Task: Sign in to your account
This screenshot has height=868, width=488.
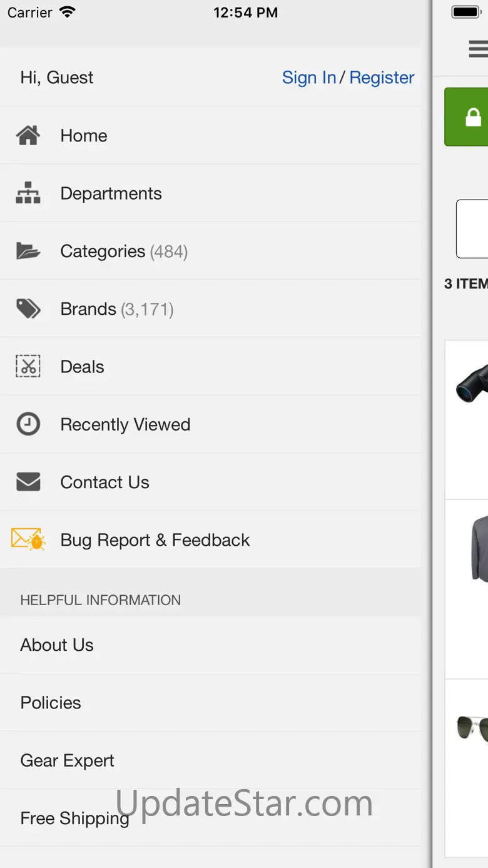Action: 309,78
